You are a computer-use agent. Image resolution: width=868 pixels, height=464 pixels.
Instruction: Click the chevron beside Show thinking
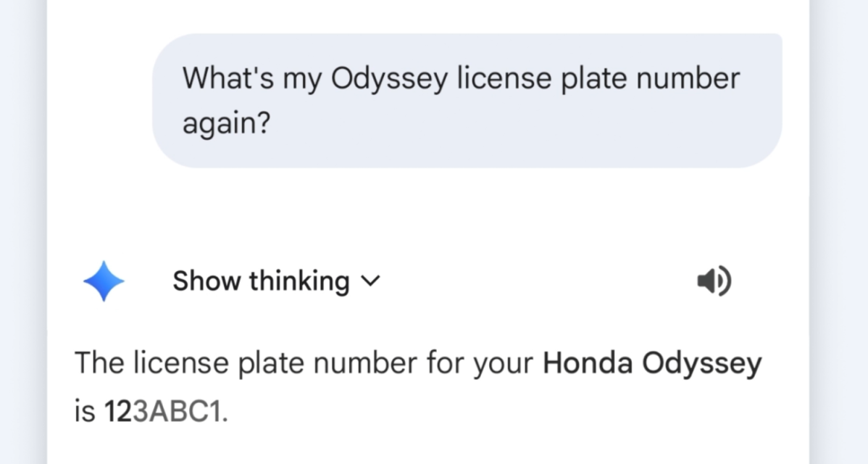[x=370, y=281]
